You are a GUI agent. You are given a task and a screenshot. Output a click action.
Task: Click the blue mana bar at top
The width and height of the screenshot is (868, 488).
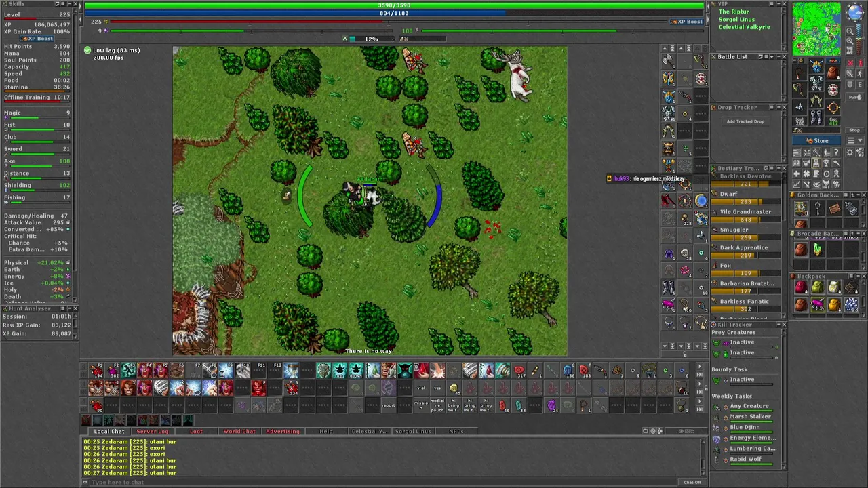click(x=395, y=13)
